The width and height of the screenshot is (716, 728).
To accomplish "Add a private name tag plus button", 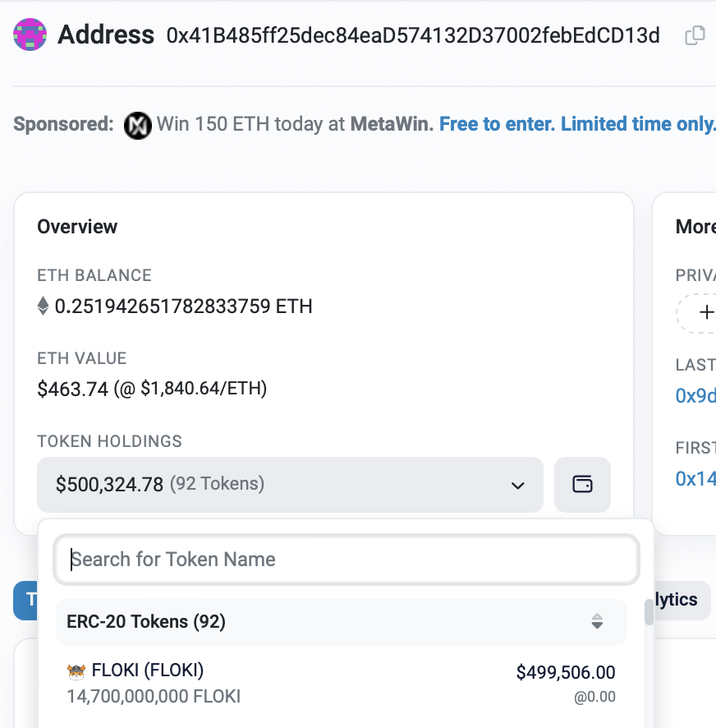I will point(706,312).
